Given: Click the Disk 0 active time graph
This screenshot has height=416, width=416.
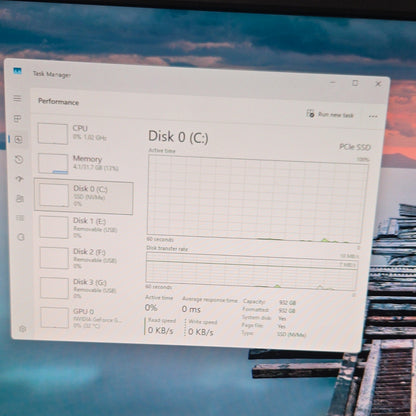Looking at the screenshot, I should 257,199.
